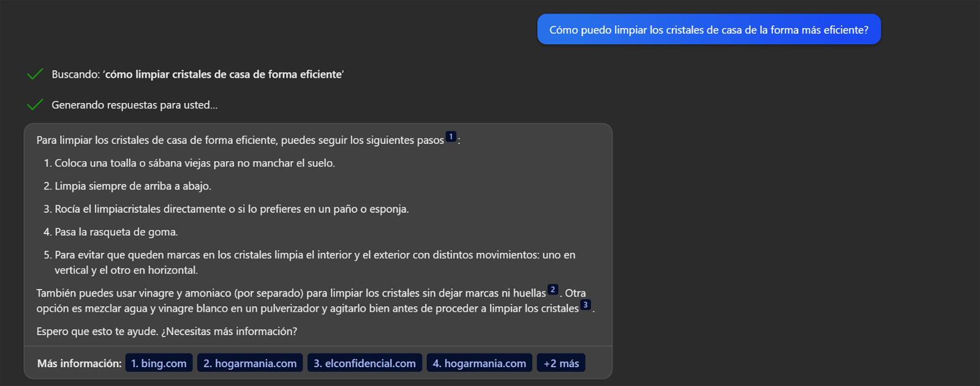Expand the '+2 más' sources button
This screenshot has width=980, height=386.
point(561,363)
